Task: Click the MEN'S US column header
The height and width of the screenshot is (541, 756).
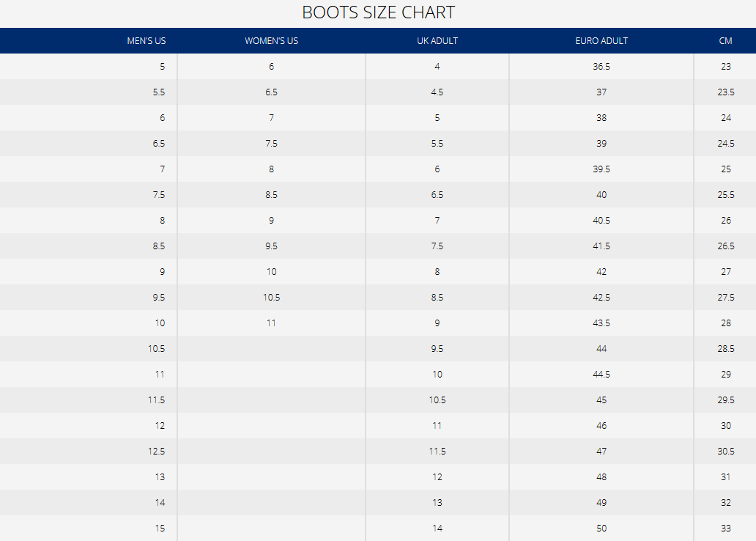Action: click(146, 41)
